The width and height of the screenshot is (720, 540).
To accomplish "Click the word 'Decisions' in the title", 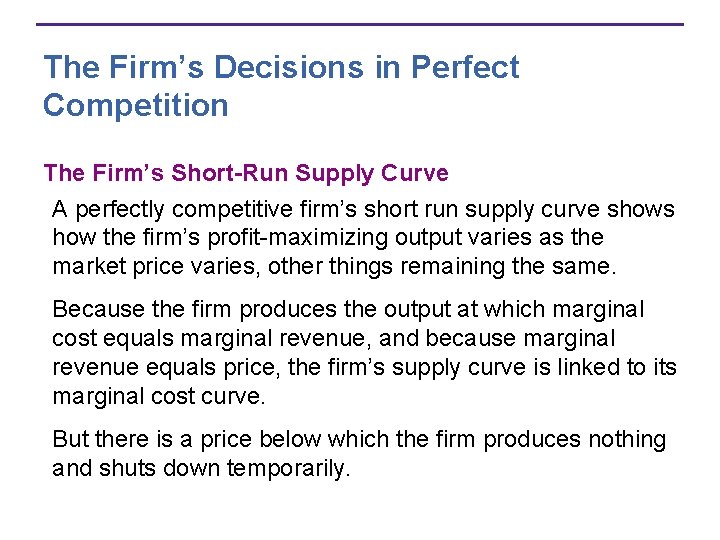I will point(289,67).
